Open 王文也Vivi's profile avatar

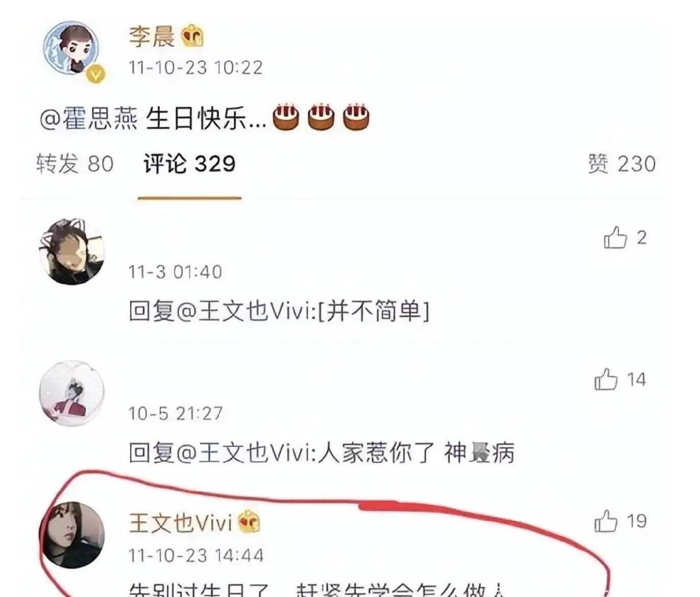(71, 535)
